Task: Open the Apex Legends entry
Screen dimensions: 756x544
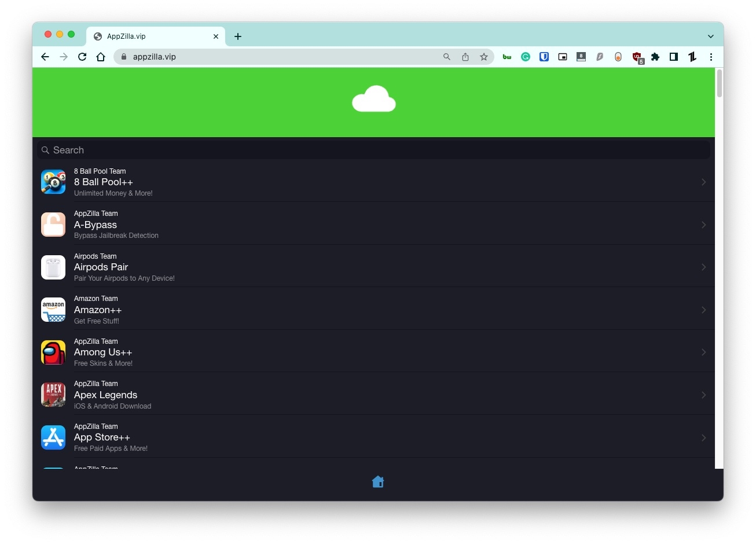Action: point(373,395)
